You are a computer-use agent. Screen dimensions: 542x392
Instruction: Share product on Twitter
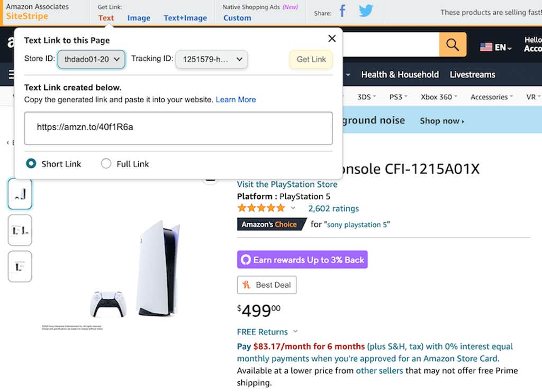[x=366, y=11]
